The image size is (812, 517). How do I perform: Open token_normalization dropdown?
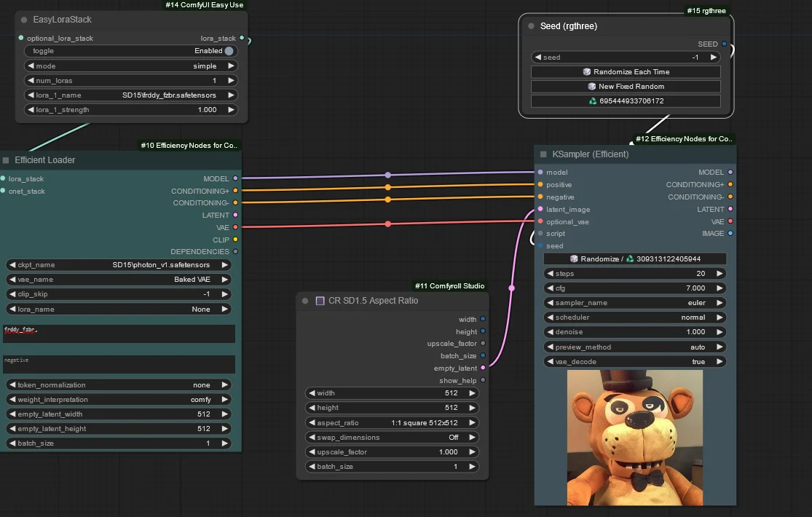click(118, 385)
